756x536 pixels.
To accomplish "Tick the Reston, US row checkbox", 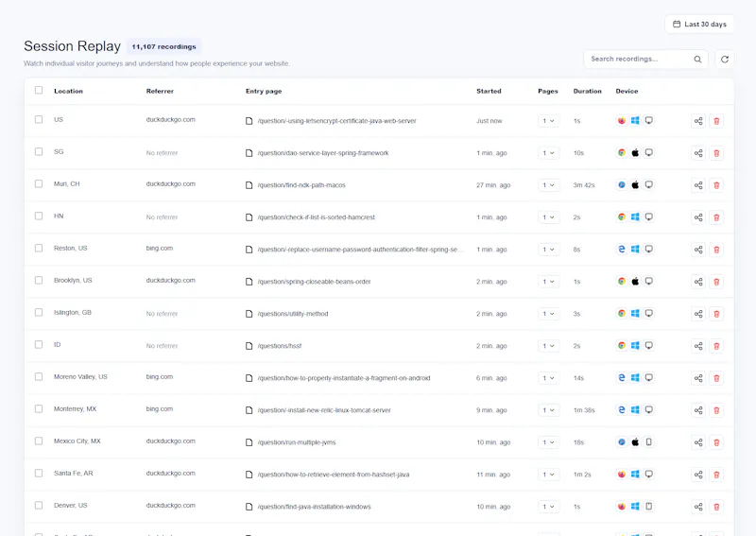I will (39, 248).
